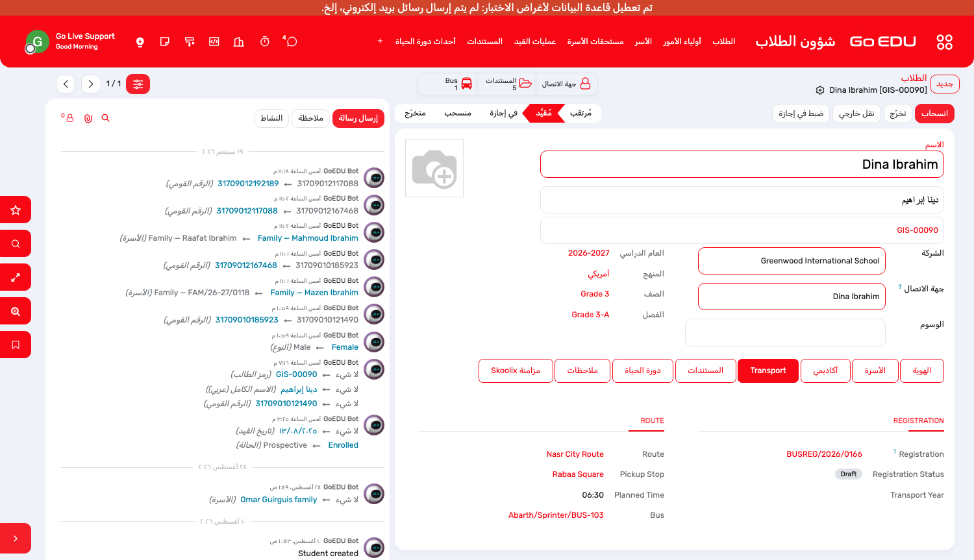This screenshot has height=560, width=974.
Task: Open أولياء الأمور menu in top bar
Action: [x=682, y=42]
